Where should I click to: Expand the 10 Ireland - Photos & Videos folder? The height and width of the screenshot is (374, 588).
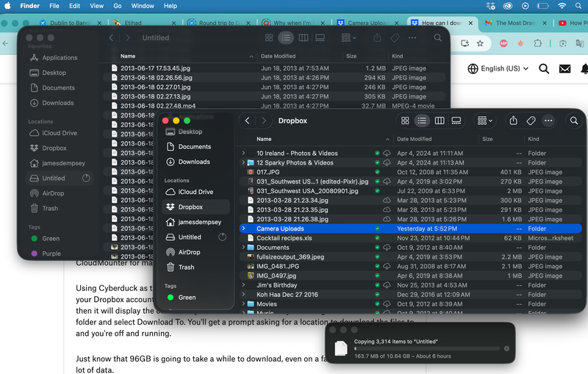point(243,153)
